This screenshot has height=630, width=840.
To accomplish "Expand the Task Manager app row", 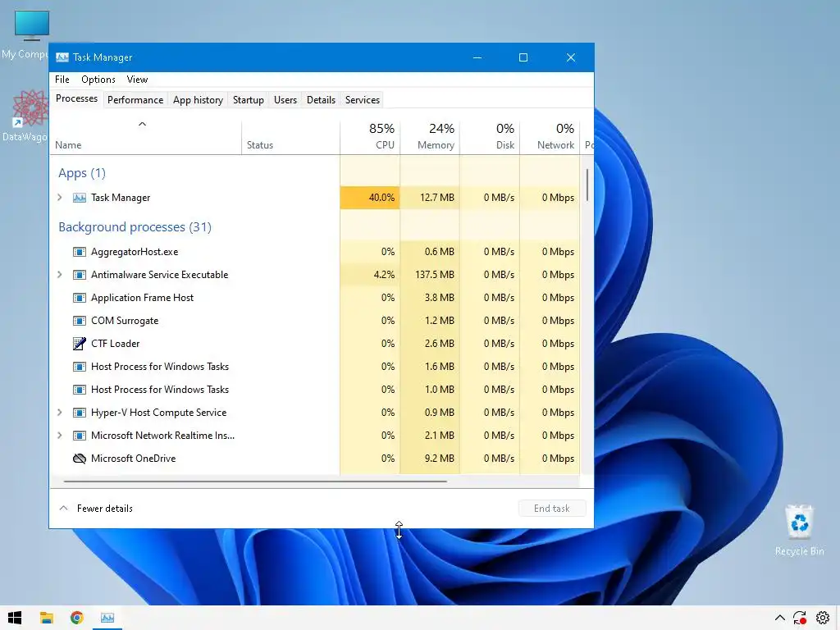I will pyautogui.click(x=59, y=198).
